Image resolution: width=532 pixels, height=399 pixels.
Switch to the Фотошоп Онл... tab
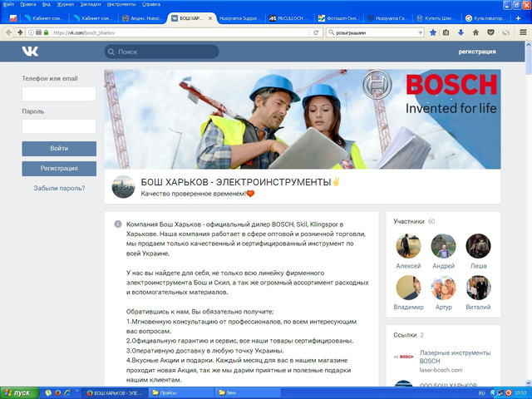coord(337,18)
